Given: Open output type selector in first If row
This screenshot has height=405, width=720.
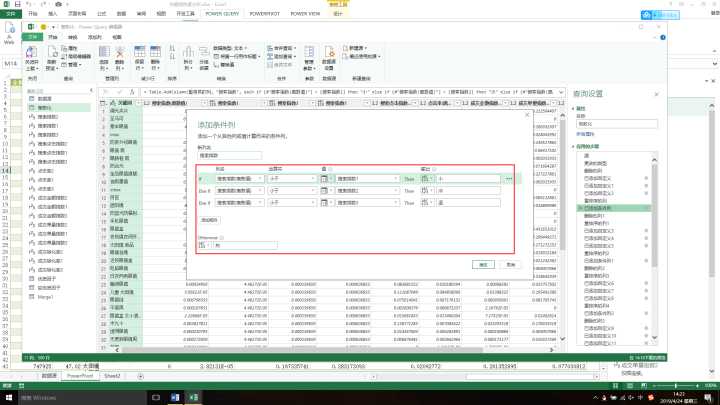Looking at the screenshot, I should (x=425, y=178).
